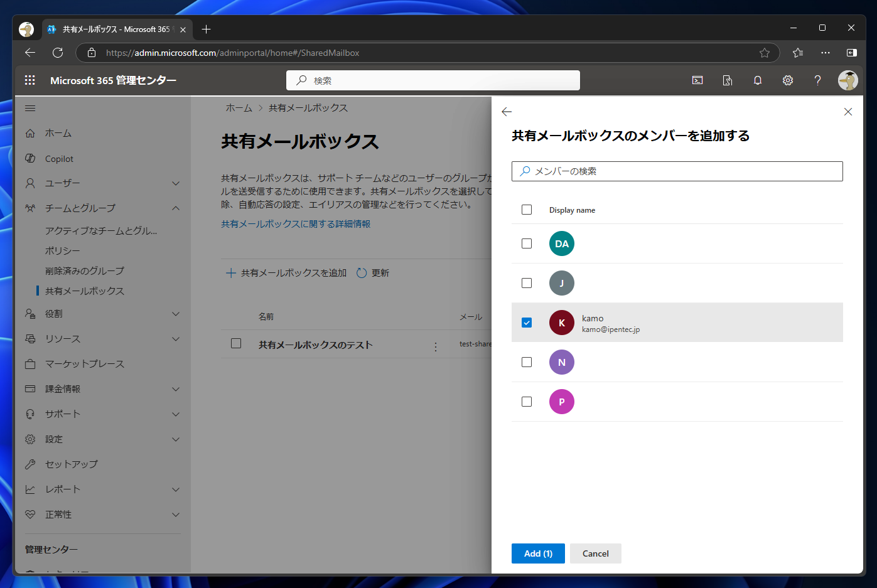Click the Add (1) button

coord(537,553)
